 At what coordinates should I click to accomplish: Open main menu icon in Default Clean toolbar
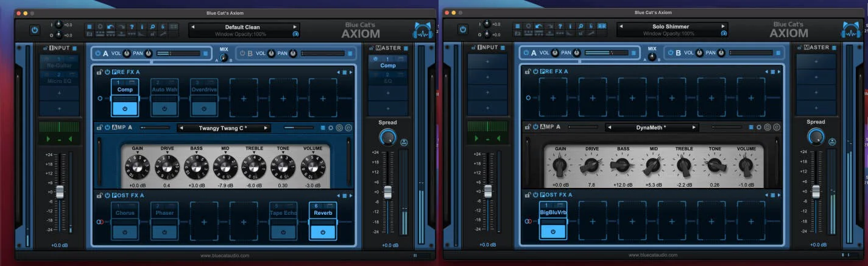pos(90,27)
